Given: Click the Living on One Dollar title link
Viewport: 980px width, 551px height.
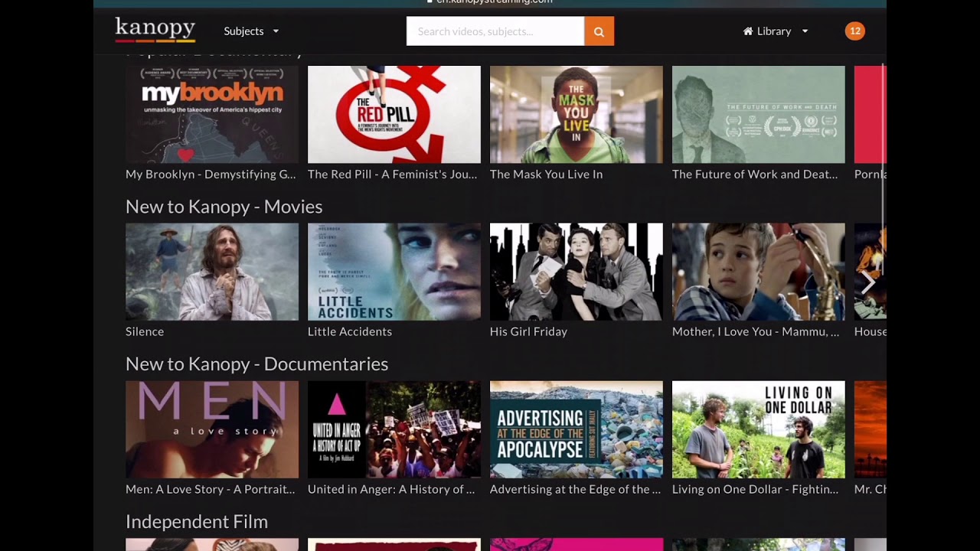Looking at the screenshot, I should [x=755, y=489].
